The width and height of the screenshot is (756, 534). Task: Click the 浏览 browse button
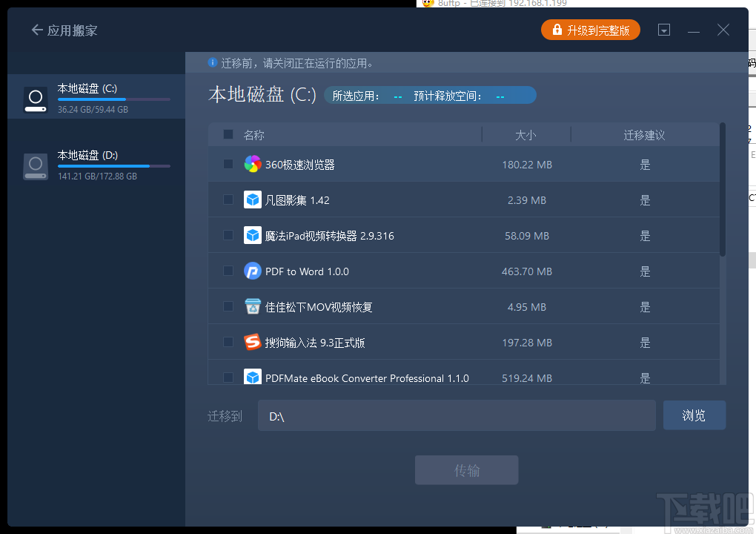[x=694, y=415]
